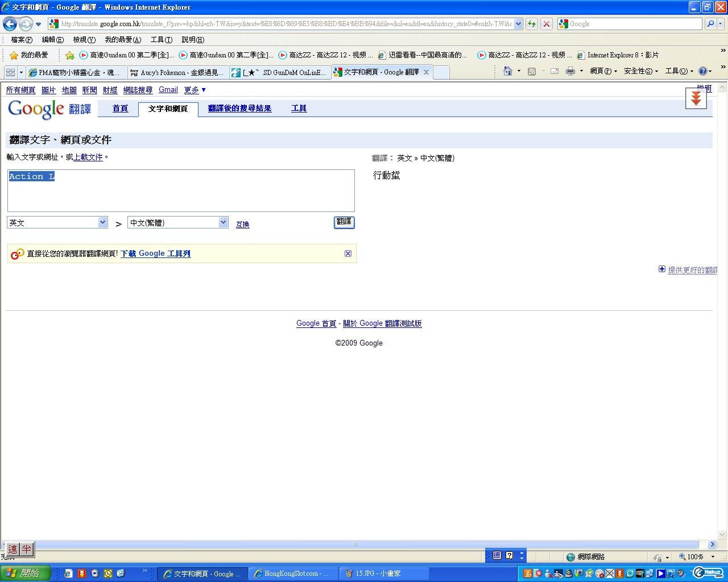The width and height of the screenshot is (728, 582).
Task: Switch to the PMA寵物小精靈心金 tab
Action: pyautogui.click(x=75, y=72)
